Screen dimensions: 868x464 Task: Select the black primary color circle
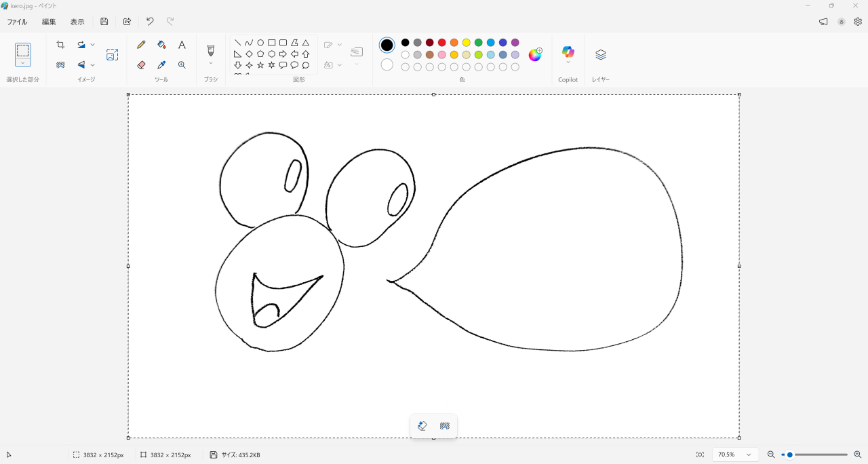pyautogui.click(x=387, y=45)
